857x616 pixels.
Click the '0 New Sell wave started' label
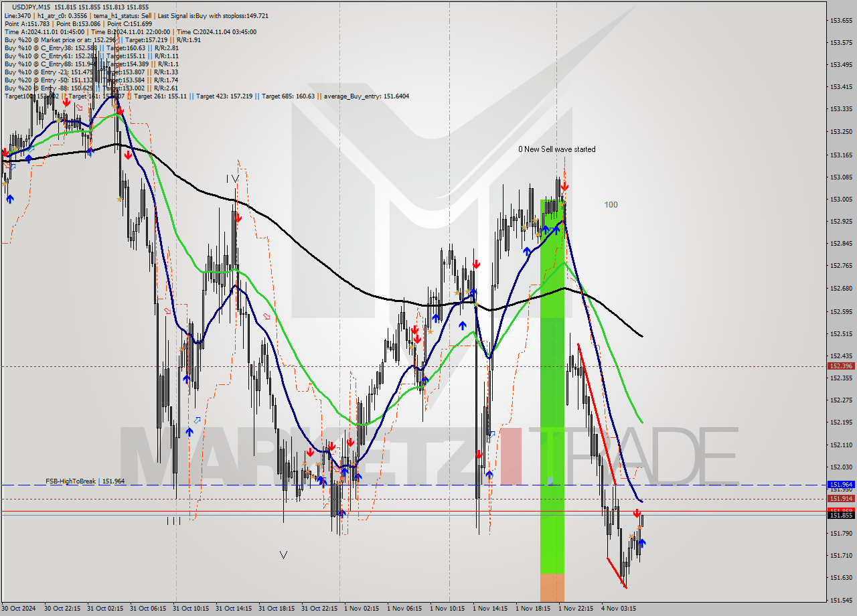tap(556, 149)
